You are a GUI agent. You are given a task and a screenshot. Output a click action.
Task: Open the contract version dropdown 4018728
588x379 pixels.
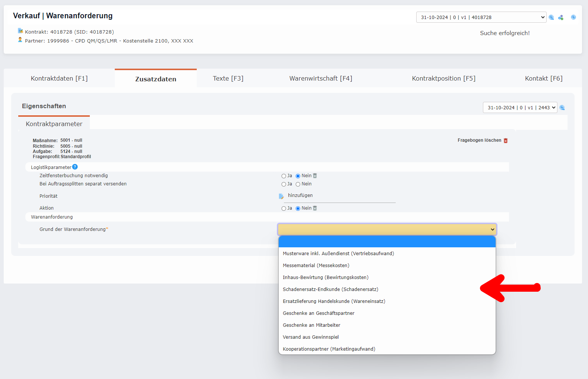click(x=481, y=18)
